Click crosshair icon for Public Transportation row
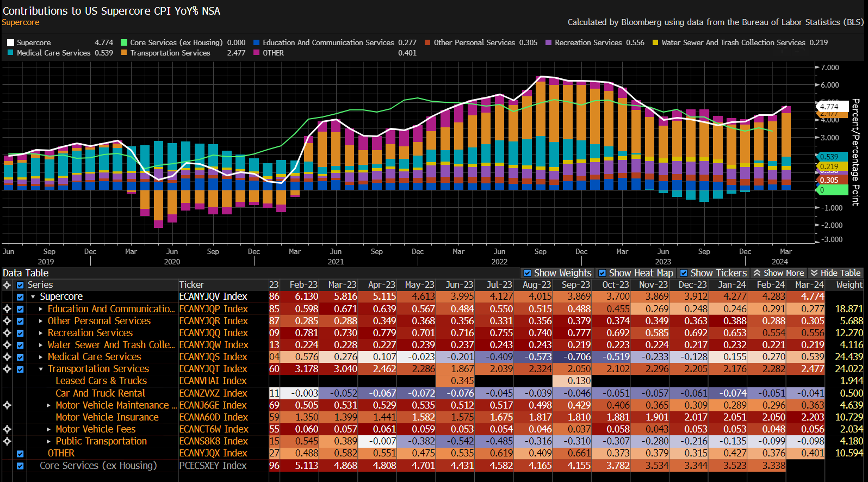This screenshot has height=482, width=868. click(7, 441)
